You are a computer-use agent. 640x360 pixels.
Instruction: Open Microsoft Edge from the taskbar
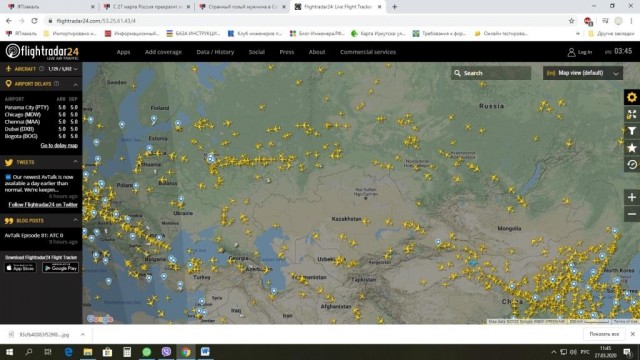click(68, 352)
